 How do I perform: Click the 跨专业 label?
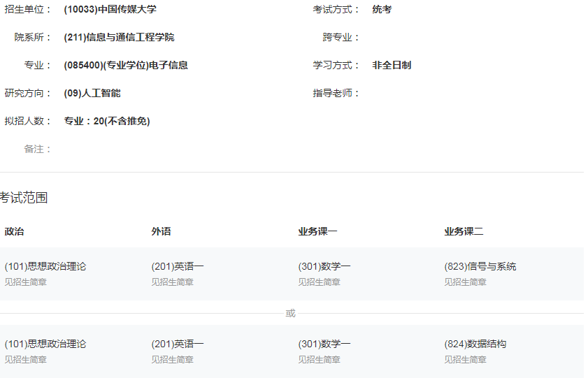[x=341, y=37]
